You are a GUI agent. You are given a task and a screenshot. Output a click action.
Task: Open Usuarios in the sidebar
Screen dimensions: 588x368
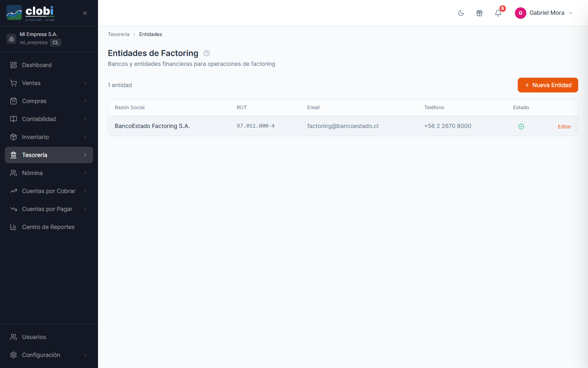[x=49, y=337]
